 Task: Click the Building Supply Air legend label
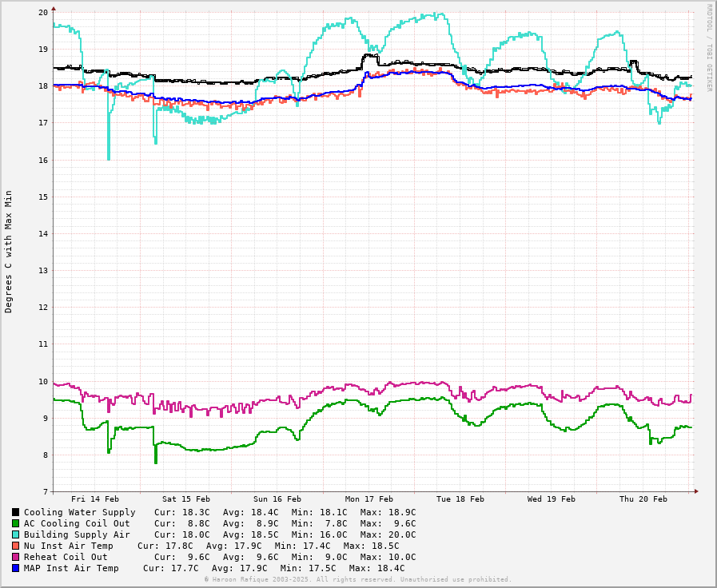(77, 534)
